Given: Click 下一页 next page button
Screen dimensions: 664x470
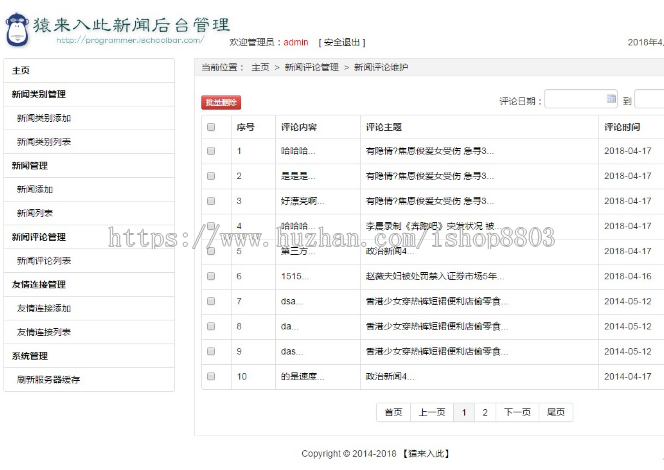Looking at the screenshot, I should [x=517, y=412].
